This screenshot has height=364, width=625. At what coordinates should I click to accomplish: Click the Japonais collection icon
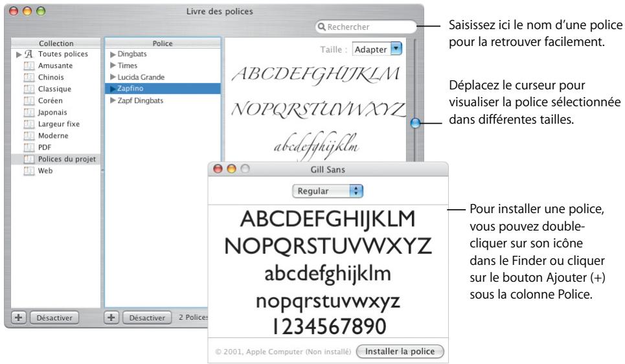[x=28, y=112]
